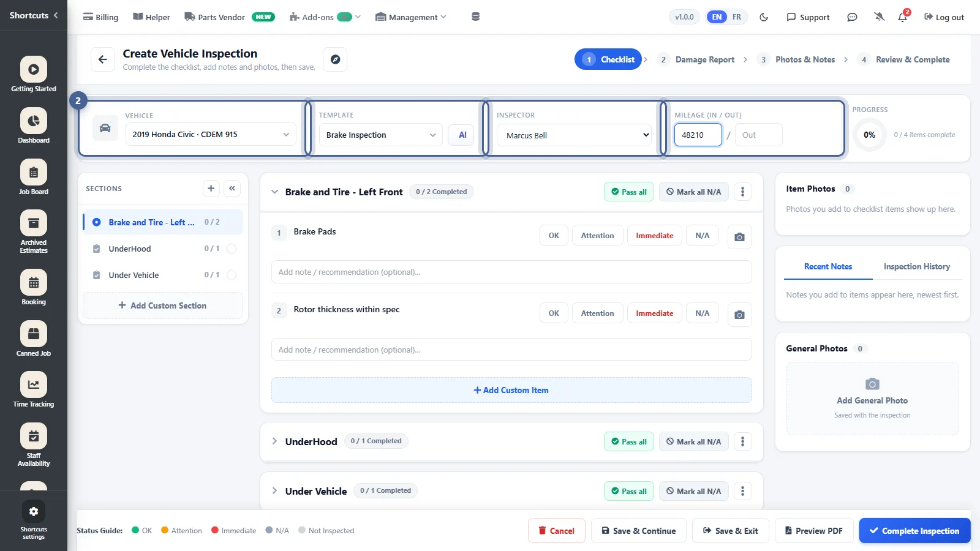The height and width of the screenshot is (551, 980).
Task: Go to Damage Report step
Action: tap(696, 59)
